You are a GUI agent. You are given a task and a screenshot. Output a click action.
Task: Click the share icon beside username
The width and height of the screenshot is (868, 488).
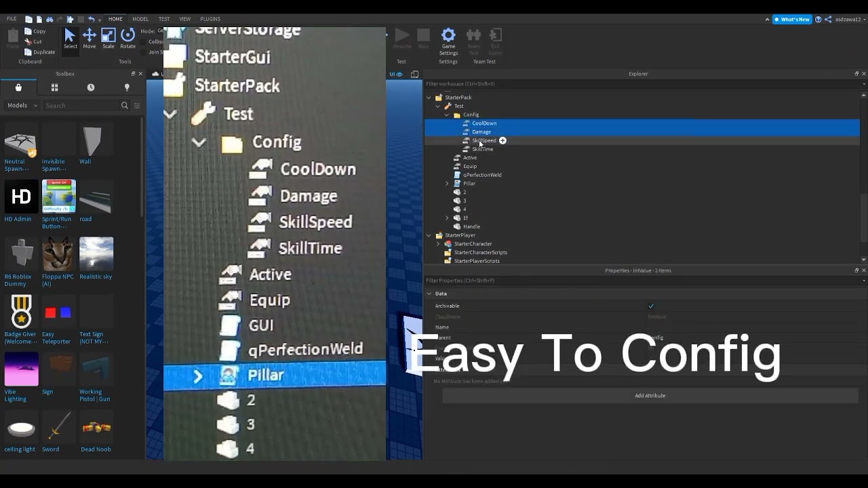(827, 19)
